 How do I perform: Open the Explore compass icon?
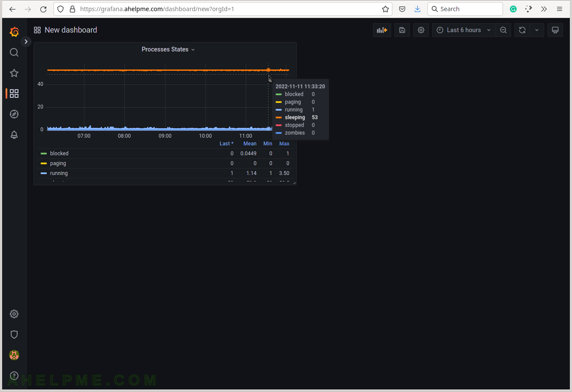(14, 114)
